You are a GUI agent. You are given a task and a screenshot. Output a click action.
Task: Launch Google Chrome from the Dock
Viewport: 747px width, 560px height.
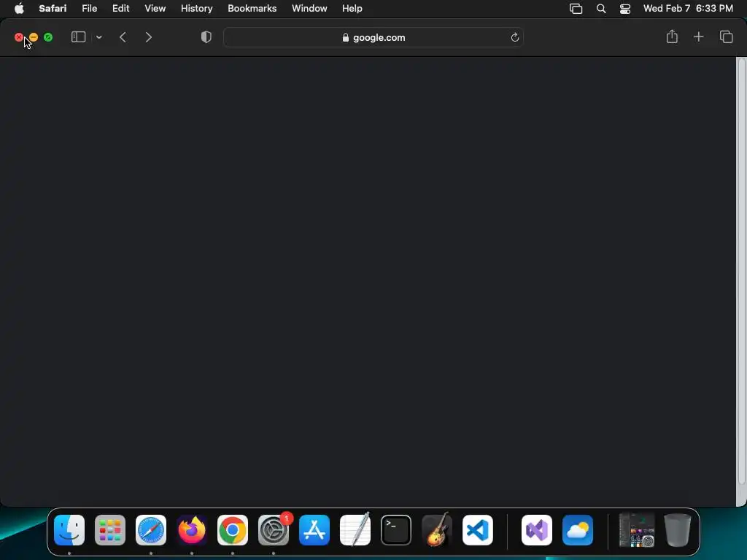233,530
